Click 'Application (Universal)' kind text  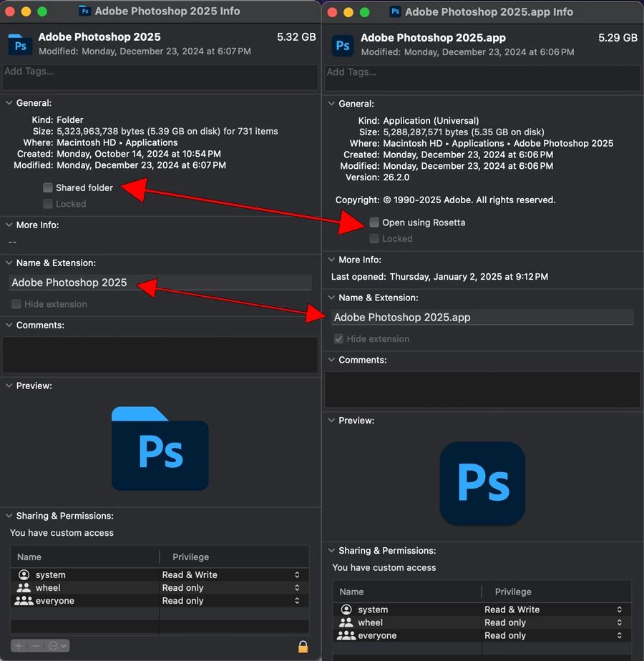(x=431, y=121)
